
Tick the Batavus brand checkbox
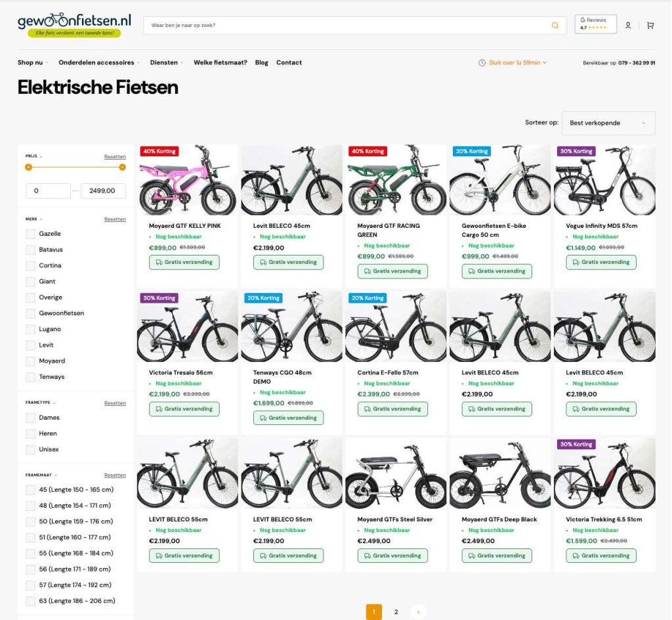(30, 250)
